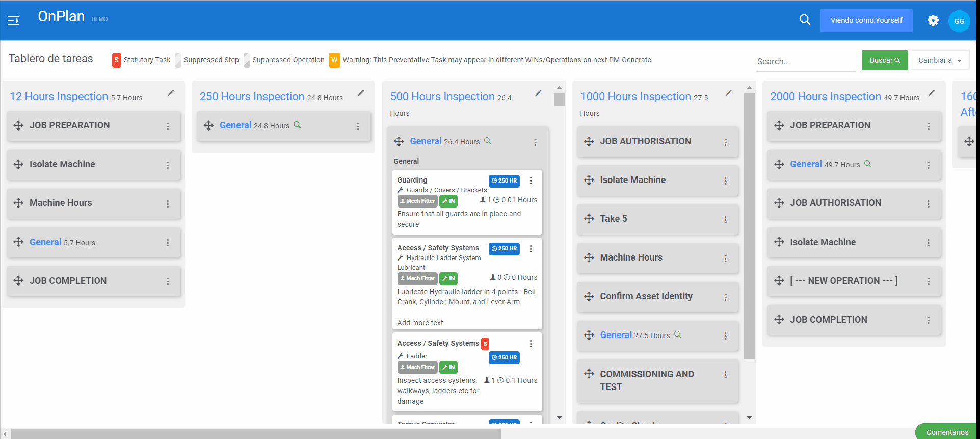
Task: Click Statutory Task legend S badge
Action: pyautogui.click(x=116, y=60)
